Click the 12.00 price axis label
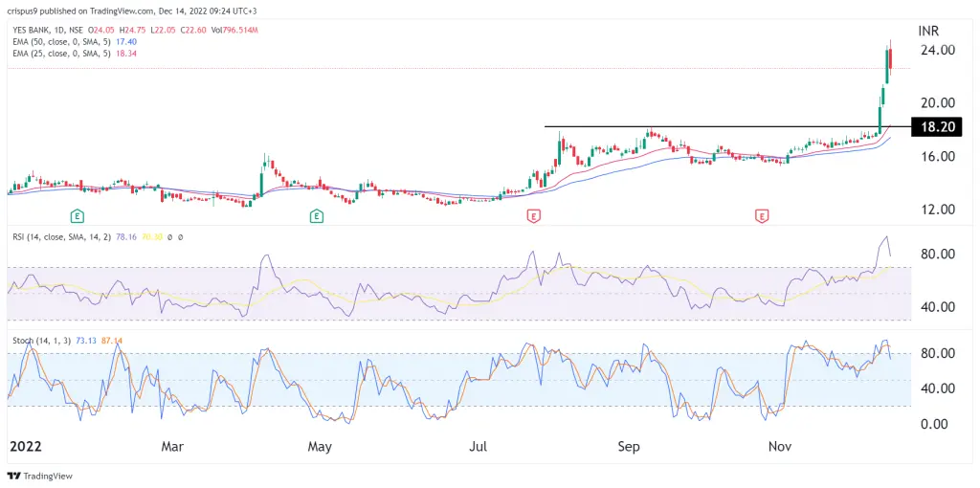980x488 pixels. pos(938,210)
